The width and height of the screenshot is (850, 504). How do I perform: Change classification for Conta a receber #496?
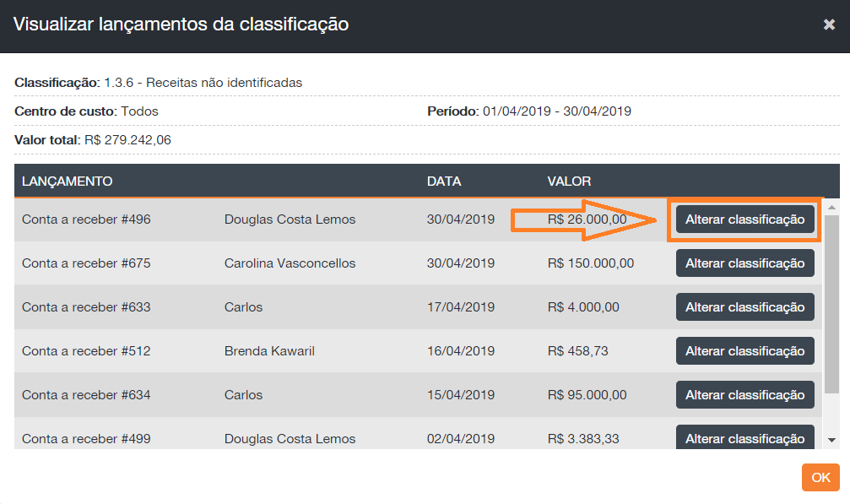tap(744, 219)
